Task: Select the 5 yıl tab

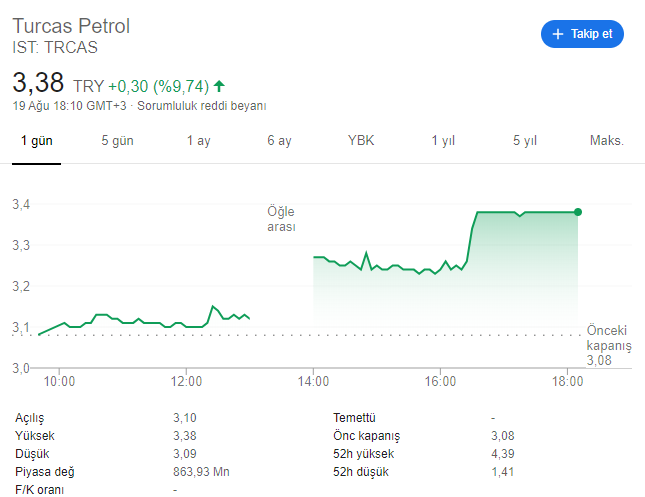Action: [x=525, y=141]
